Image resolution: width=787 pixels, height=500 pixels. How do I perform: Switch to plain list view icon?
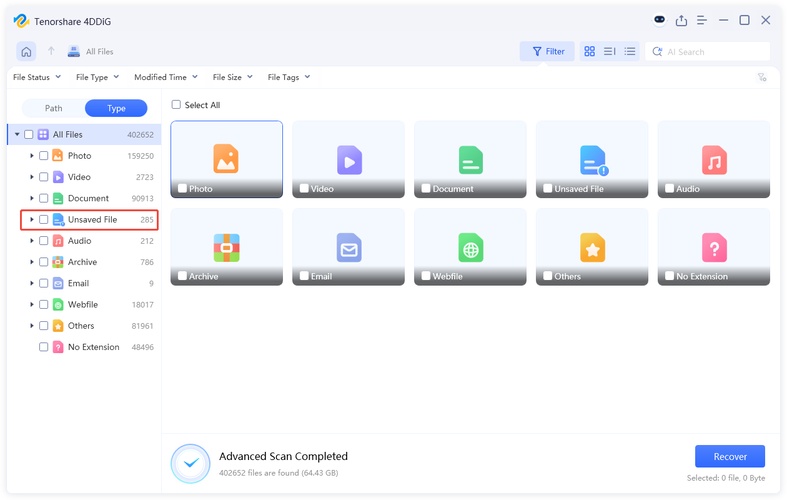[630, 51]
